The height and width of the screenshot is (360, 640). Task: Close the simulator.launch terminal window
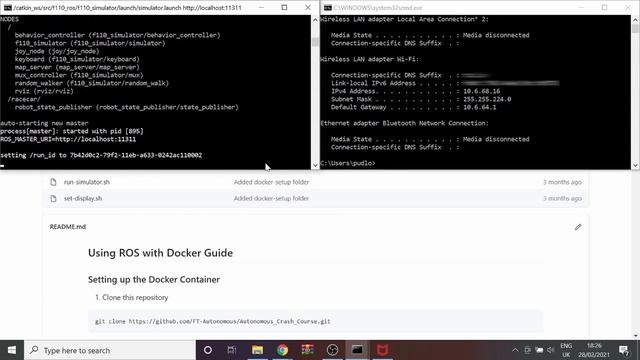[x=308, y=7]
